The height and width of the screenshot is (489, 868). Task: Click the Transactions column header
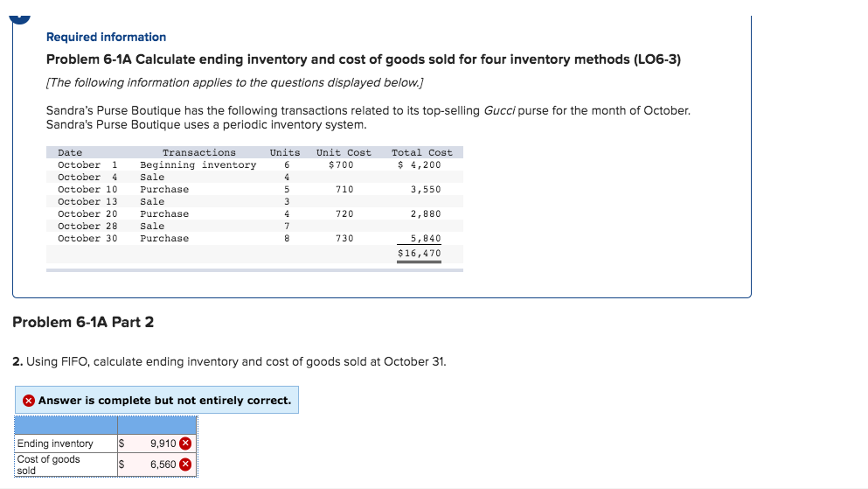[199, 152]
